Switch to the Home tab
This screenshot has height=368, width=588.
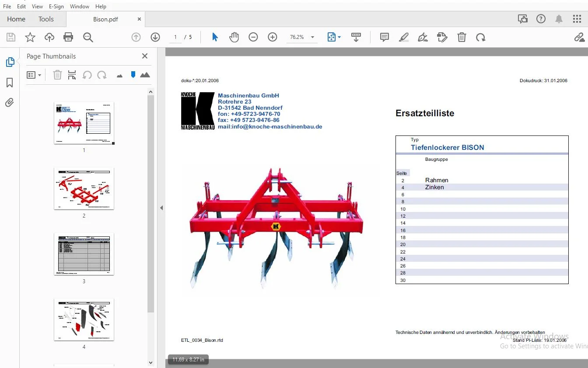(16, 19)
